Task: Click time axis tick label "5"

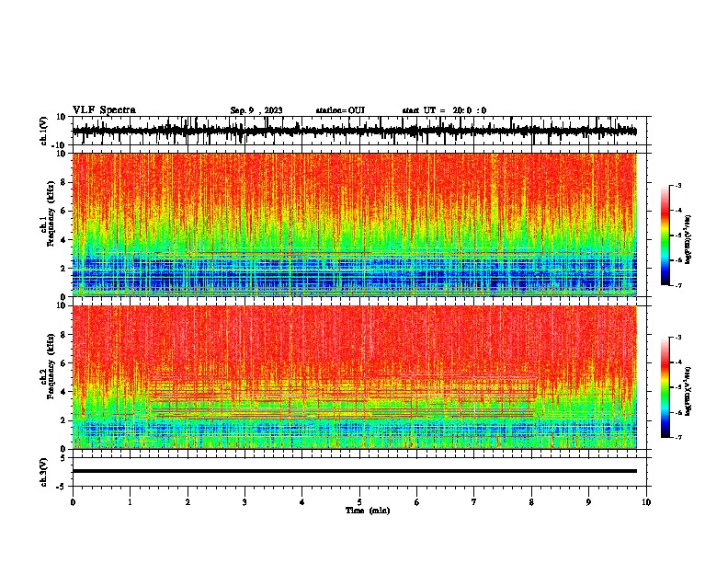Action: pos(359,502)
